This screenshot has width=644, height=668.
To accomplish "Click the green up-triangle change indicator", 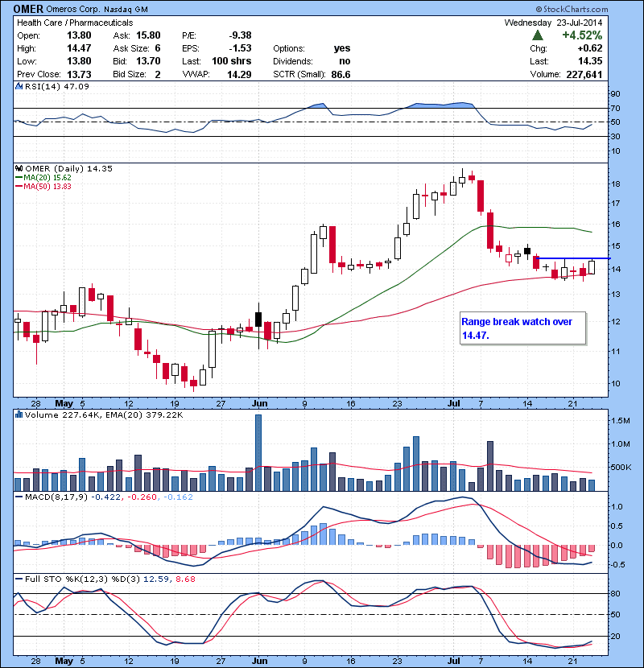I will coord(538,35).
